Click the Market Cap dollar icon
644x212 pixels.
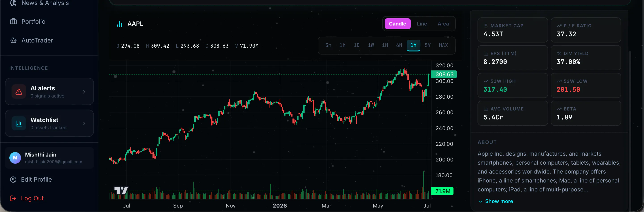tap(486, 26)
